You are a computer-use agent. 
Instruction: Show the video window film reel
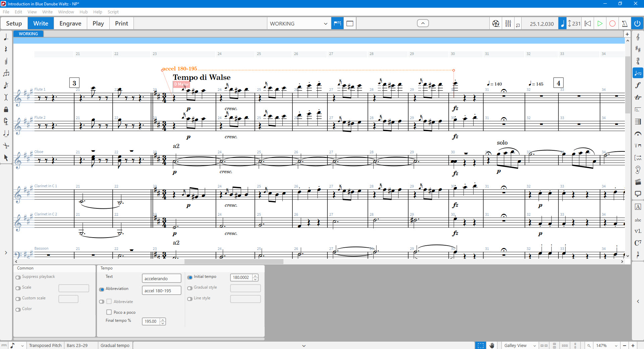point(496,23)
